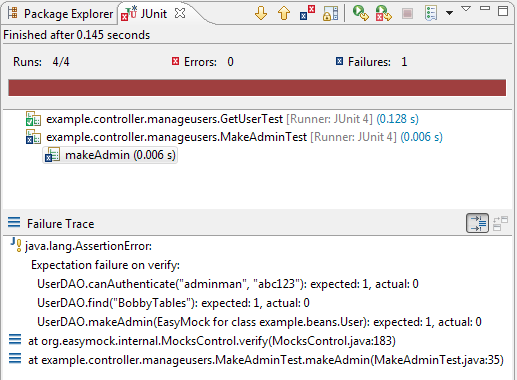The width and height of the screenshot is (517, 380).
Task: Select the JUnit tab
Action: tap(153, 14)
